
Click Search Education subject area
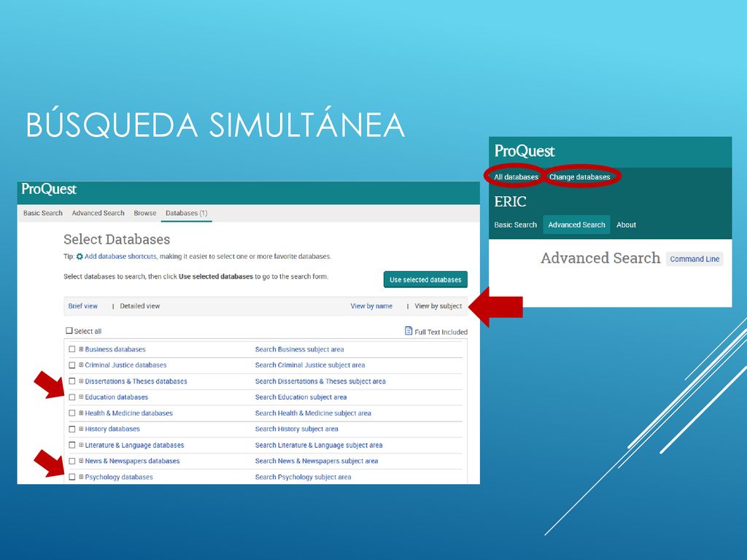tap(301, 397)
